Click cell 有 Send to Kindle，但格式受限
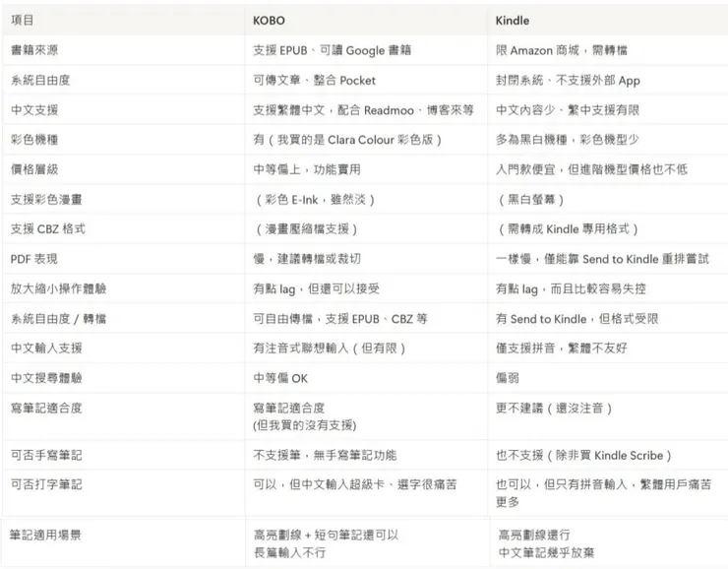This screenshot has width=728, height=569. point(577,319)
